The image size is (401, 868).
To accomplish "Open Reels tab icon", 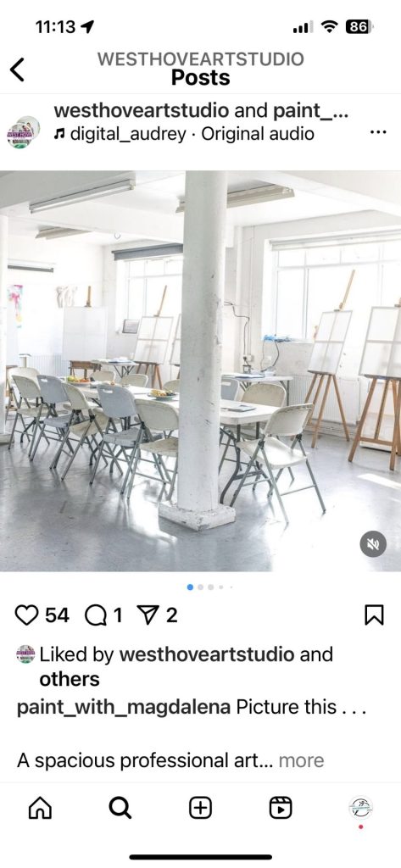I will (281, 808).
